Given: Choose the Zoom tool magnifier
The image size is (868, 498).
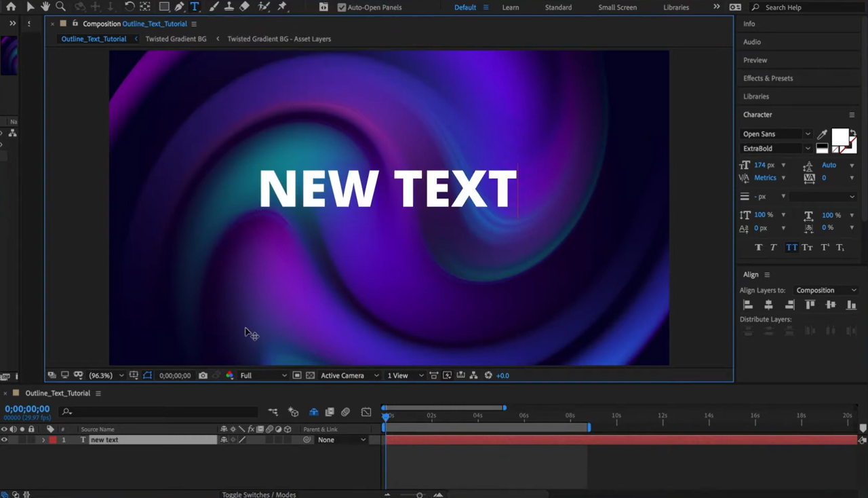Looking at the screenshot, I should [61, 7].
